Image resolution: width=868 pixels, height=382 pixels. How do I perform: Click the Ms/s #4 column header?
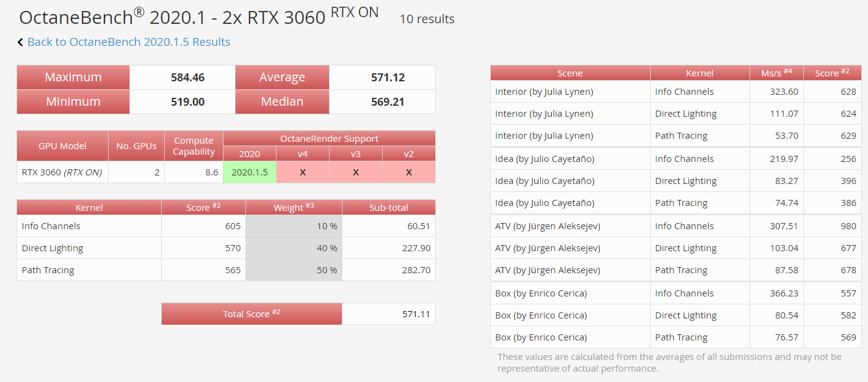776,73
